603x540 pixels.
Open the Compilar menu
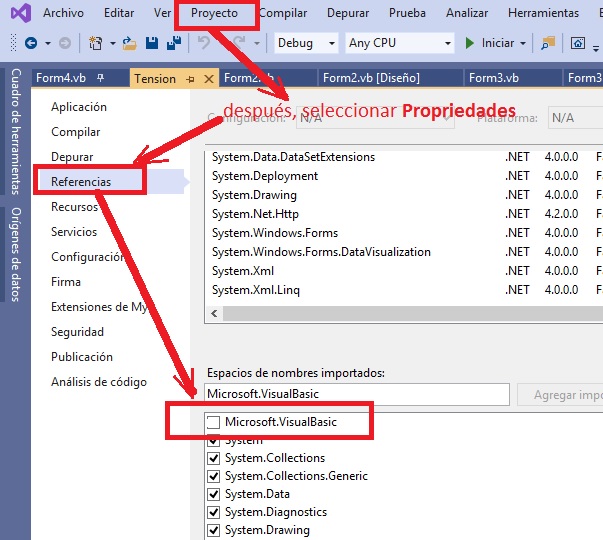pos(283,13)
